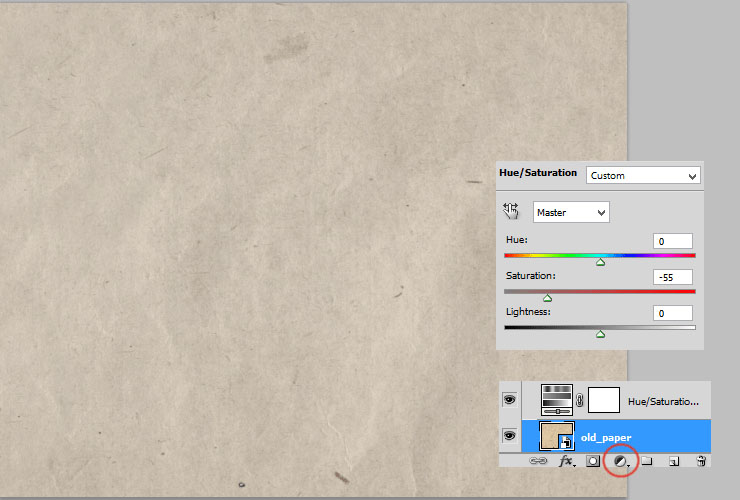Hide the old_paper layer
Screen dimensions: 740x500
pos(510,436)
